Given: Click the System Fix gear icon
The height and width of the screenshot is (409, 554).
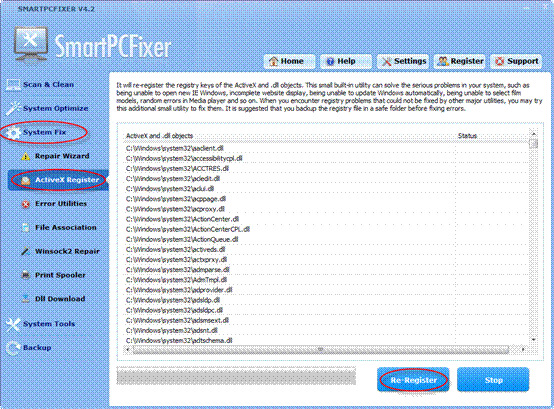Looking at the screenshot, I should [14, 132].
